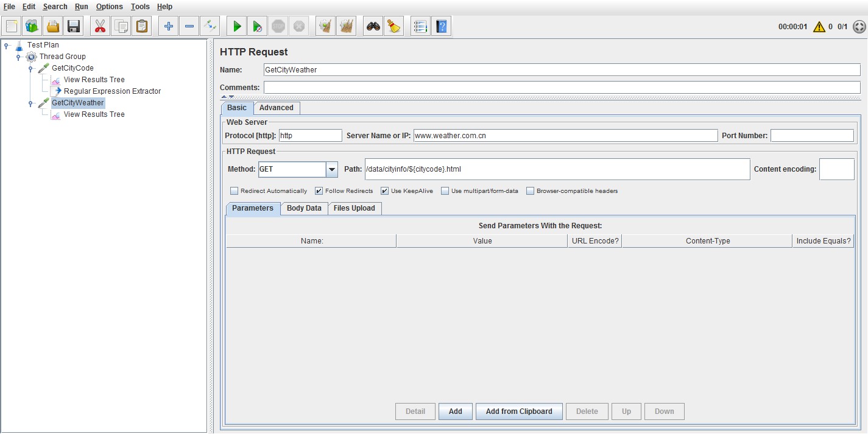Screen dimensions: 868x434
Task: Click the Up button
Action: pyautogui.click(x=626, y=411)
